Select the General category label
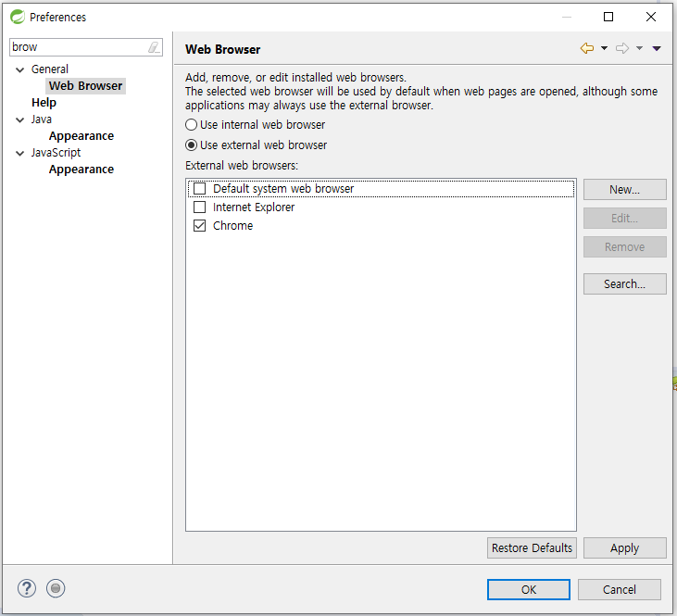This screenshot has height=616, width=677. 50,69
